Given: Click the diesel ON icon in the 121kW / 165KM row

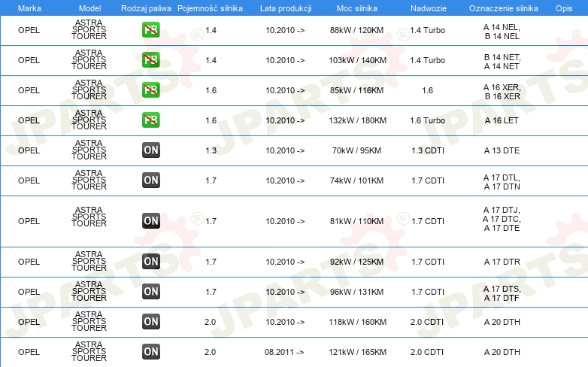Looking at the screenshot, I should (151, 352).
